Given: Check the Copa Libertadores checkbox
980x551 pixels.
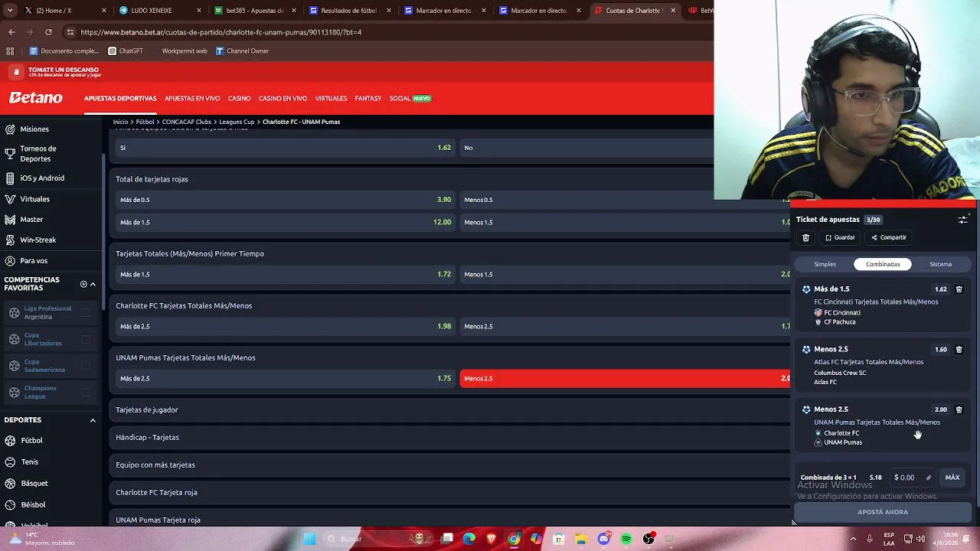Looking at the screenshot, I should click(86, 340).
